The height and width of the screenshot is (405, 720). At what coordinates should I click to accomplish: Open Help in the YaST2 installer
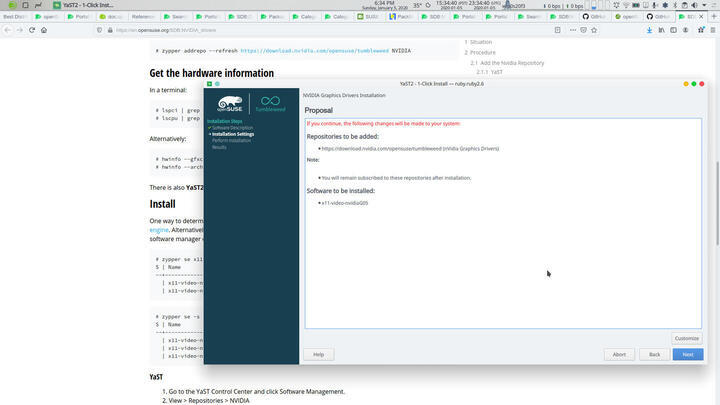[x=319, y=354]
